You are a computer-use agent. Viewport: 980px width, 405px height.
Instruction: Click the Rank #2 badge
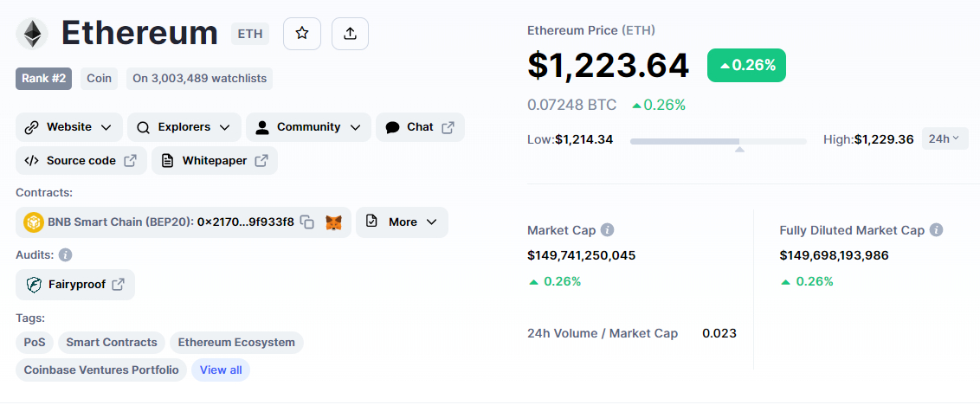point(44,79)
